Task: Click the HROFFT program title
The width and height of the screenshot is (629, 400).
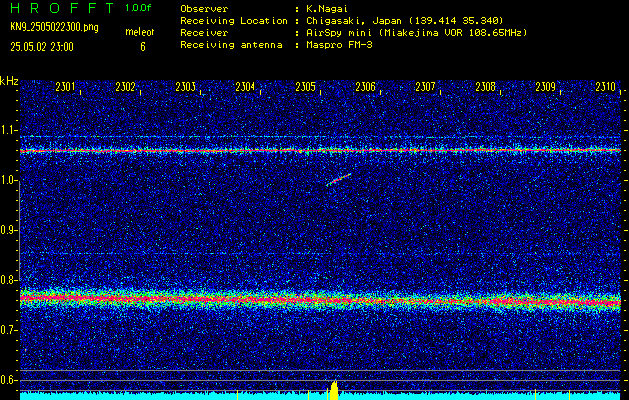Action: [62, 8]
